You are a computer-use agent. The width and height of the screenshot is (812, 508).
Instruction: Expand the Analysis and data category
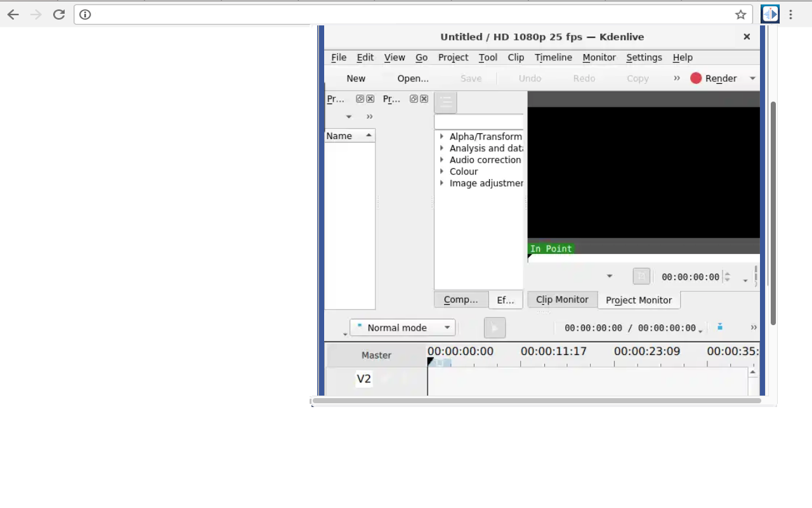pyautogui.click(x=442, y=148)
